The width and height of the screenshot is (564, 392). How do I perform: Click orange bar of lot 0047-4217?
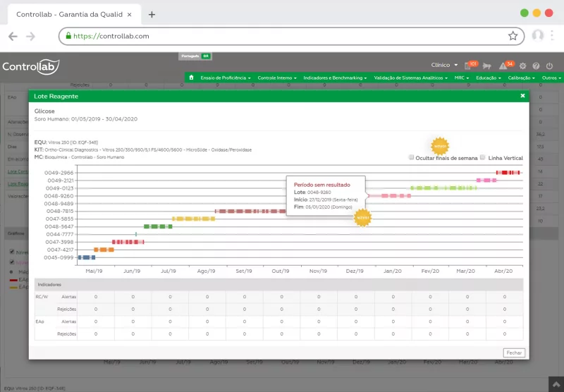point(104,250)
